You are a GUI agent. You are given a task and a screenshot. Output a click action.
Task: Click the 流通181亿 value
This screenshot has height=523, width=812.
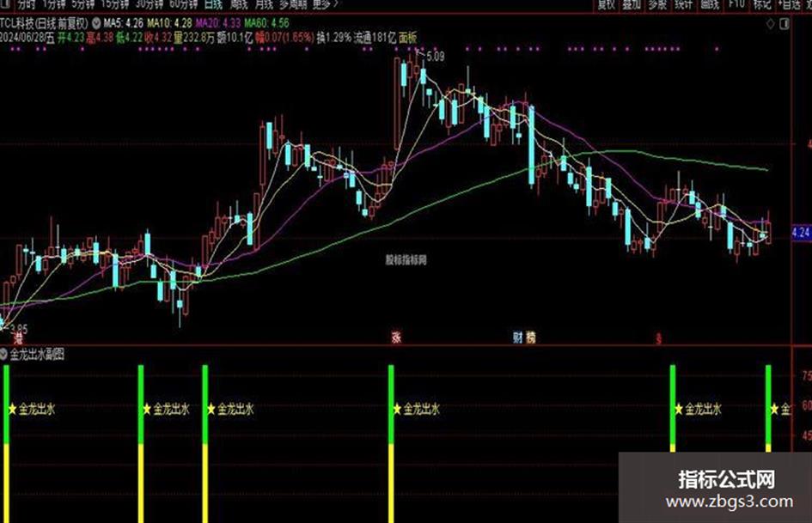(375, 37)
